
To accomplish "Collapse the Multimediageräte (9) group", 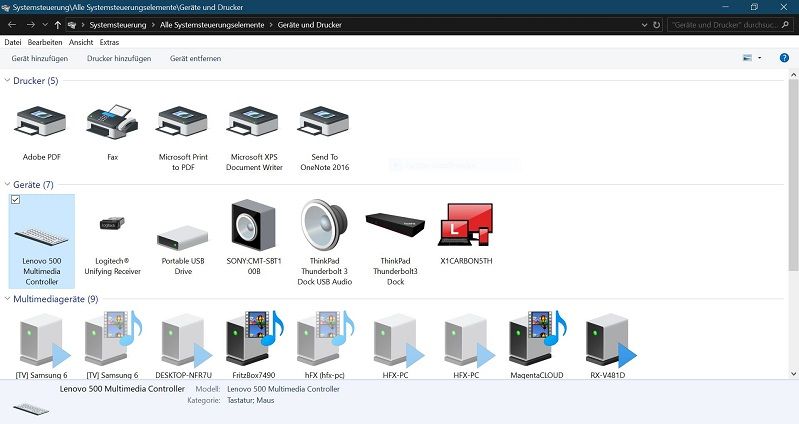I will [7, 299].
